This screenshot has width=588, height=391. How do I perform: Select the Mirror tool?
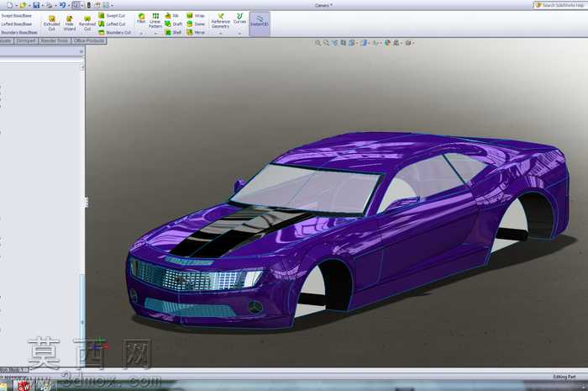click(x=196, y=33)
